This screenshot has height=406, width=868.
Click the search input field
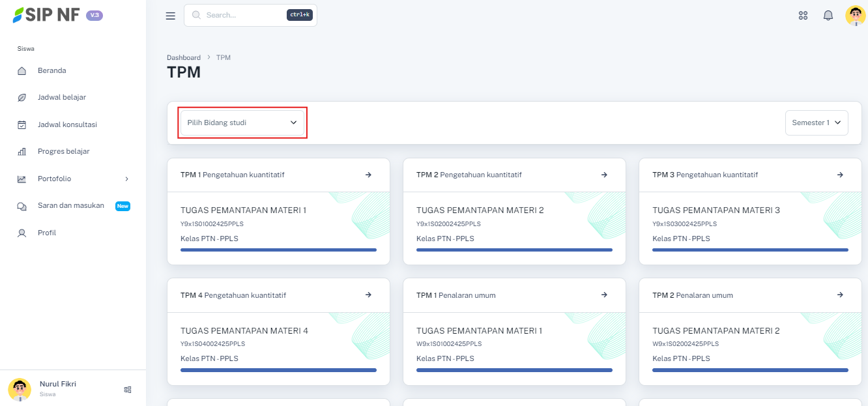(x=244, y=15)
